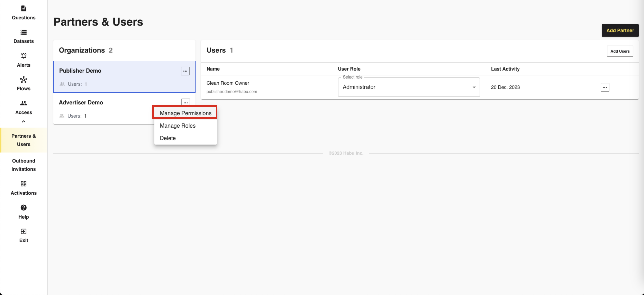Select Delete in the context menu
Viewport: 644px width, 295px height.
tap(167, 138)
